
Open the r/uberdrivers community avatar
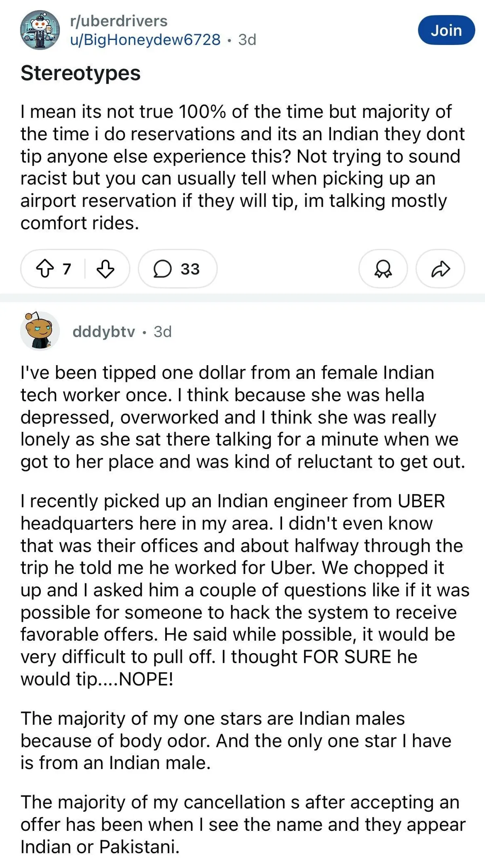(40, 30)
